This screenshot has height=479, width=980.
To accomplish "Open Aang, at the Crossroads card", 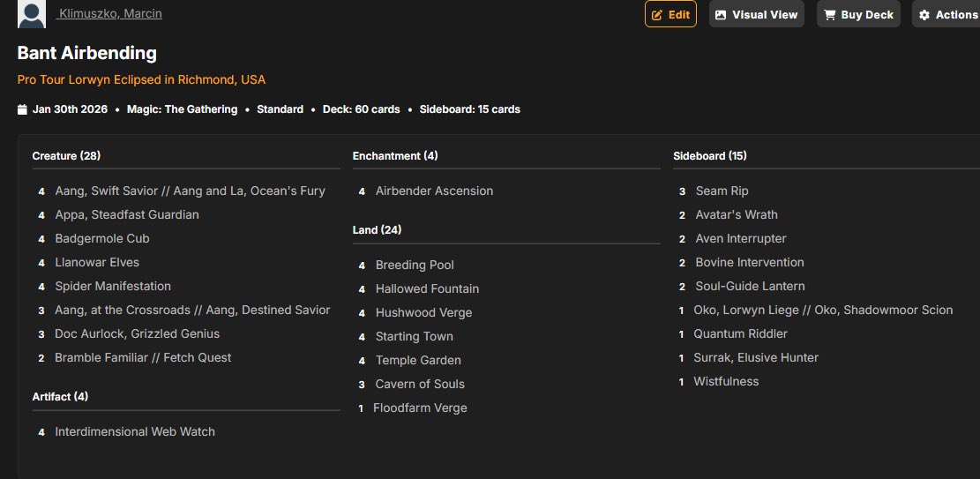I will tap(192, 310).
